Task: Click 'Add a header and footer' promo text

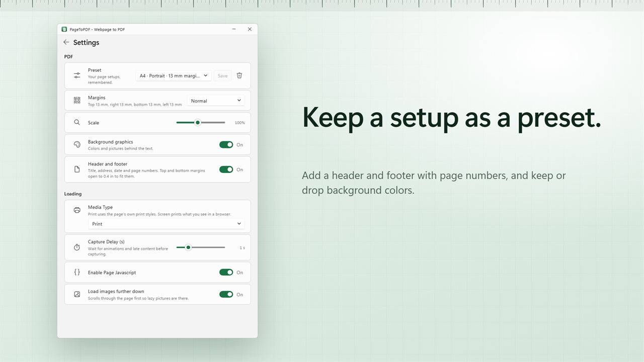Action: pos(434,183)
